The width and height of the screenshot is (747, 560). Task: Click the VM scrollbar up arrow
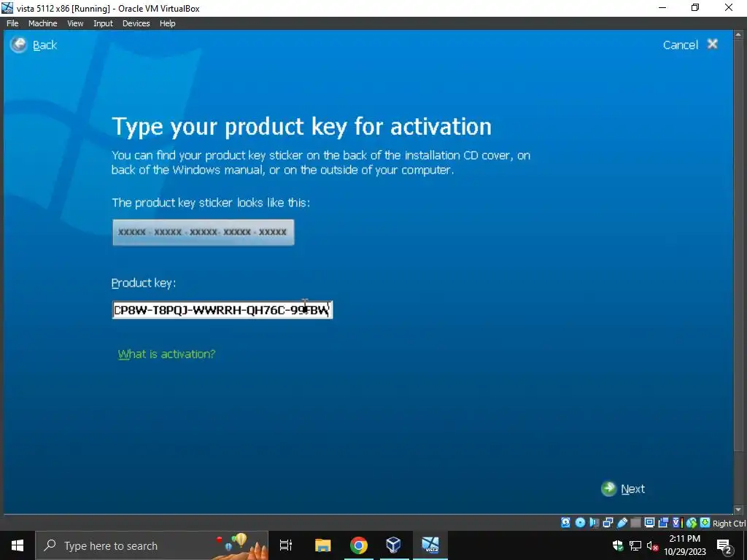tap(738, 35)
